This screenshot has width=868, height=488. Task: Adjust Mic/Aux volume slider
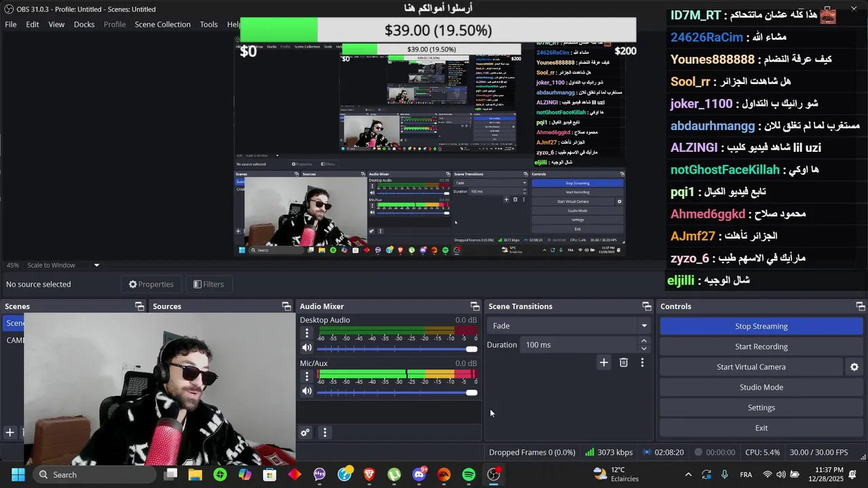click(x=397, y=392)
